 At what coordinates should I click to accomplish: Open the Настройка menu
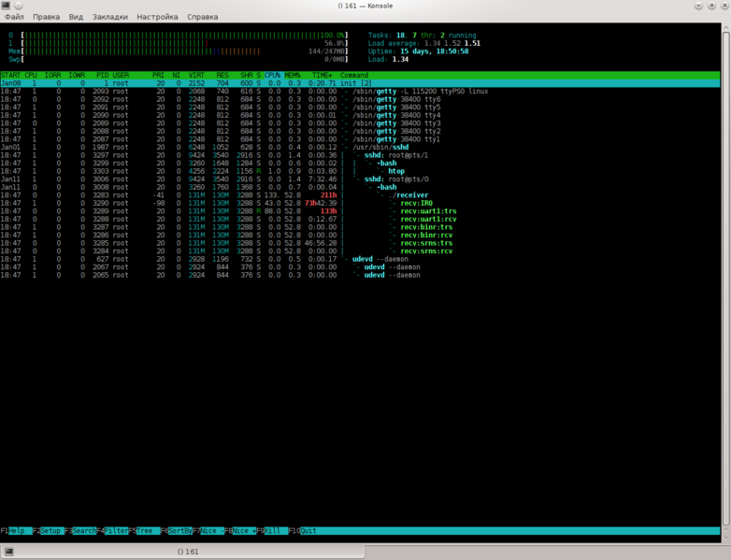point(157,17)
